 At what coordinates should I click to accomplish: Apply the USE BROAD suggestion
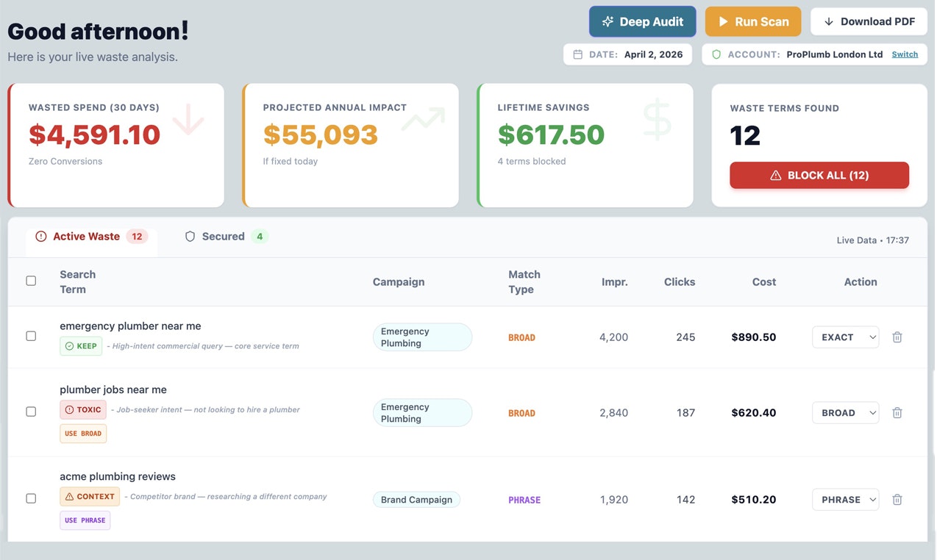(x=83, y=434)
